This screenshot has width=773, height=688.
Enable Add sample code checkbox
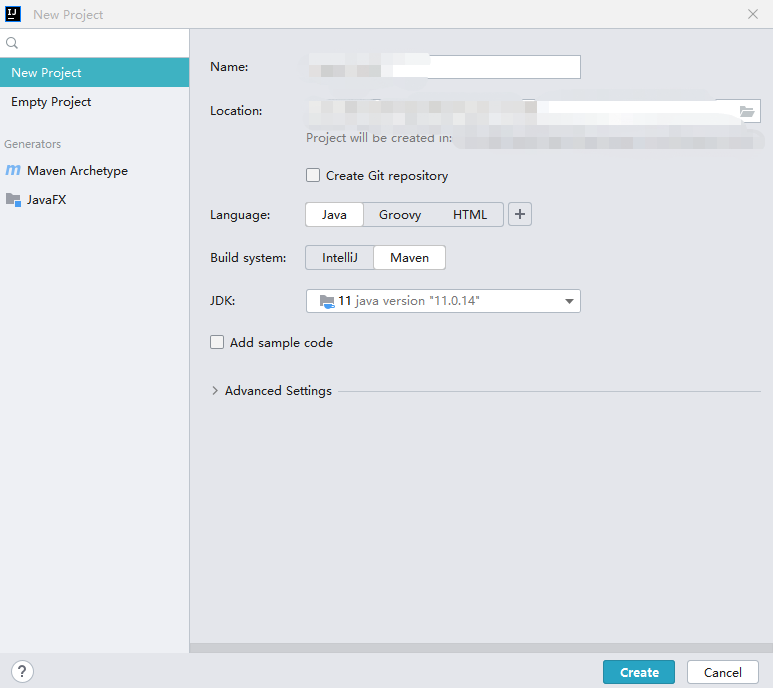click(217, 342)
